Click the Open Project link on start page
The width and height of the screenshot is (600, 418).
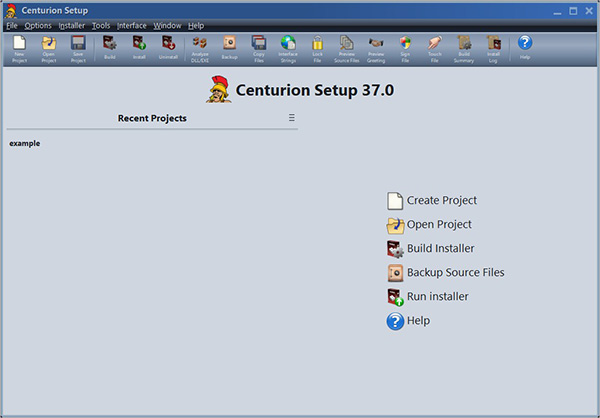(x=429, y=225)
